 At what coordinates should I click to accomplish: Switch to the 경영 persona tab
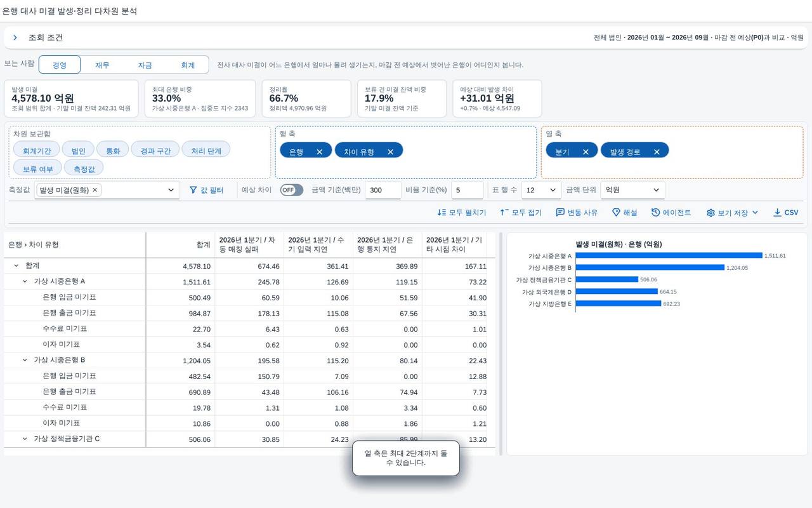[x=60, y=65]
